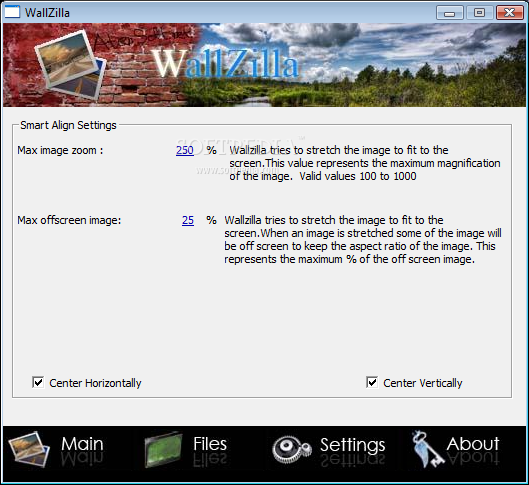
Task: Edit the 25 max offscreen image value
Action: [188, 220]
